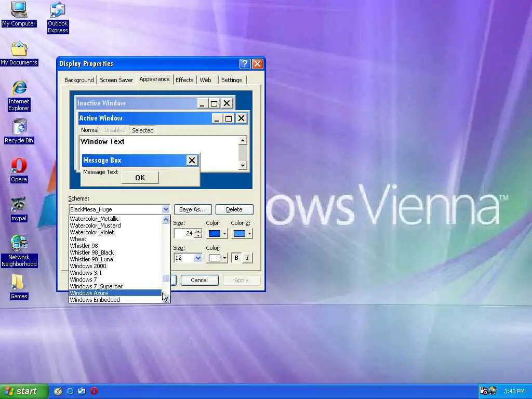Click the Cancel button
Screen dimensions: 532x399
199,280
